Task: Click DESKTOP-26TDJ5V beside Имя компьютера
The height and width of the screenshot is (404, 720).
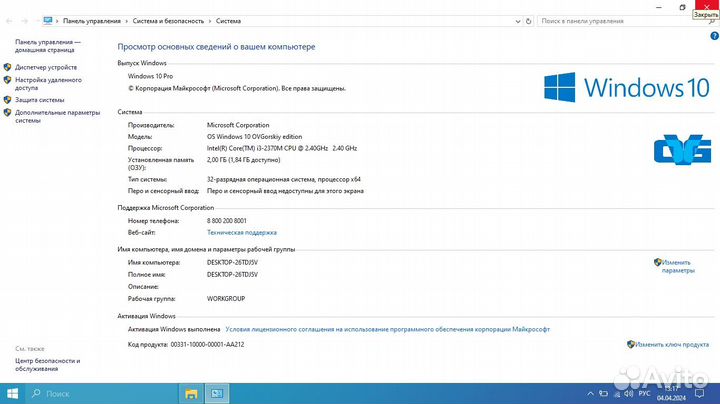Action: pos(232,263)
